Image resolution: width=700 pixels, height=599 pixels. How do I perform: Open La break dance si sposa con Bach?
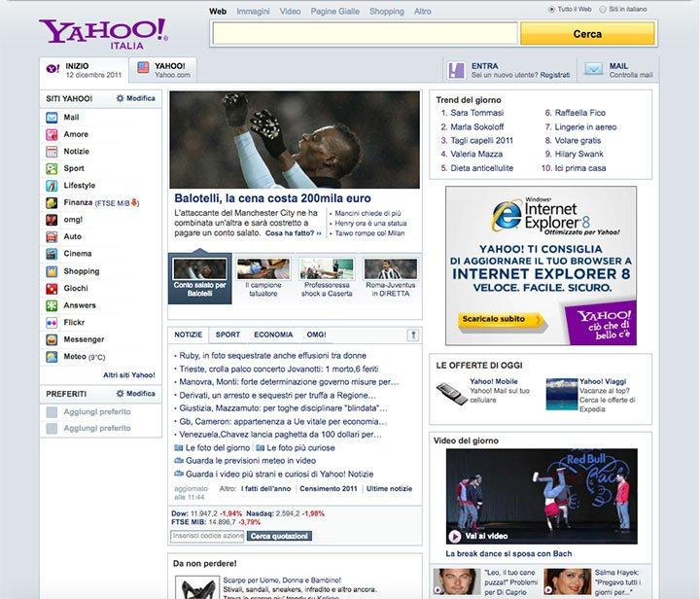508,554
